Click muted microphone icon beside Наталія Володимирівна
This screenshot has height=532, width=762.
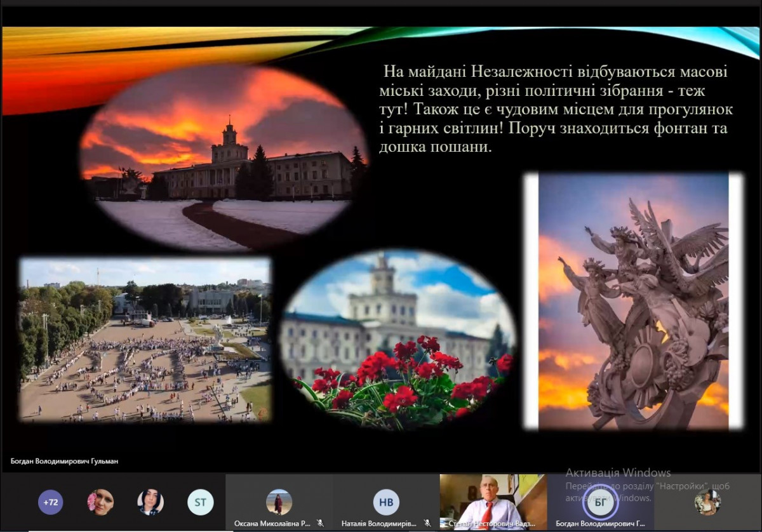428,524
